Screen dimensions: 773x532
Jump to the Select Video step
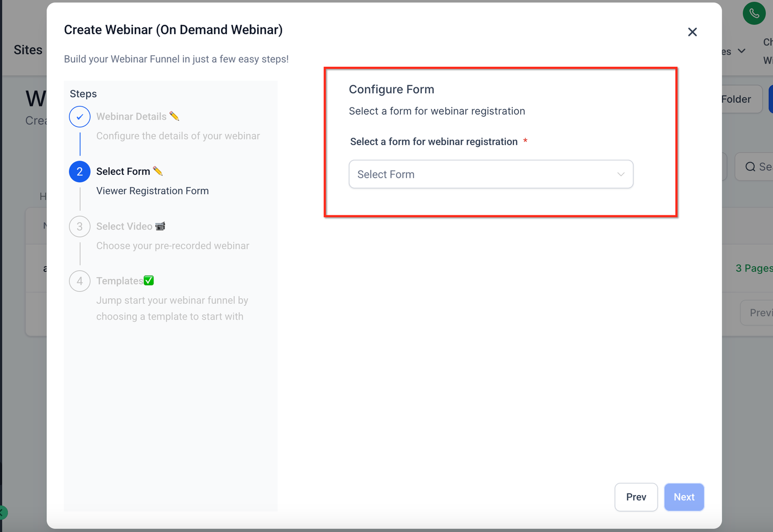click(124, 226)
